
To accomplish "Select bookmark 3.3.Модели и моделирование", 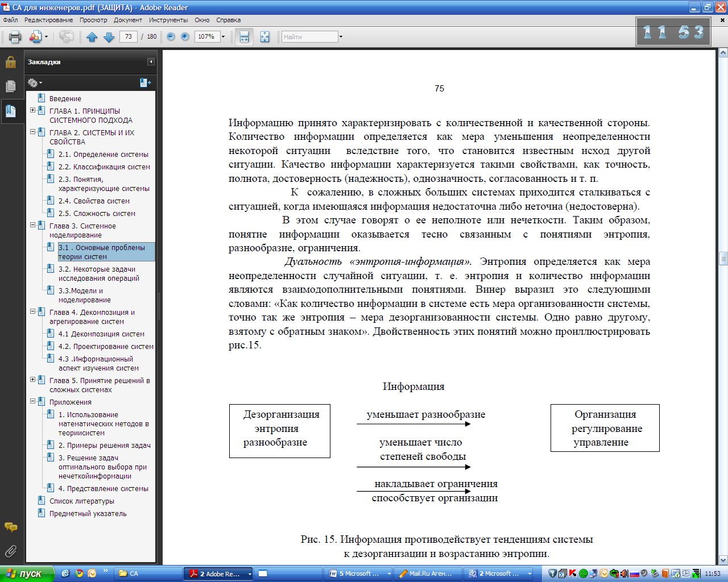I will click(84, 296).
